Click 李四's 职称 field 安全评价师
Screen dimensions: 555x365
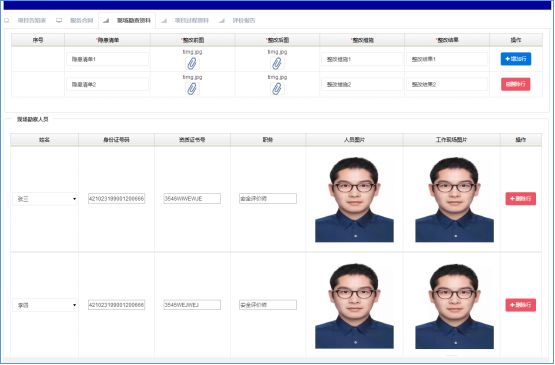pos(268,305)
